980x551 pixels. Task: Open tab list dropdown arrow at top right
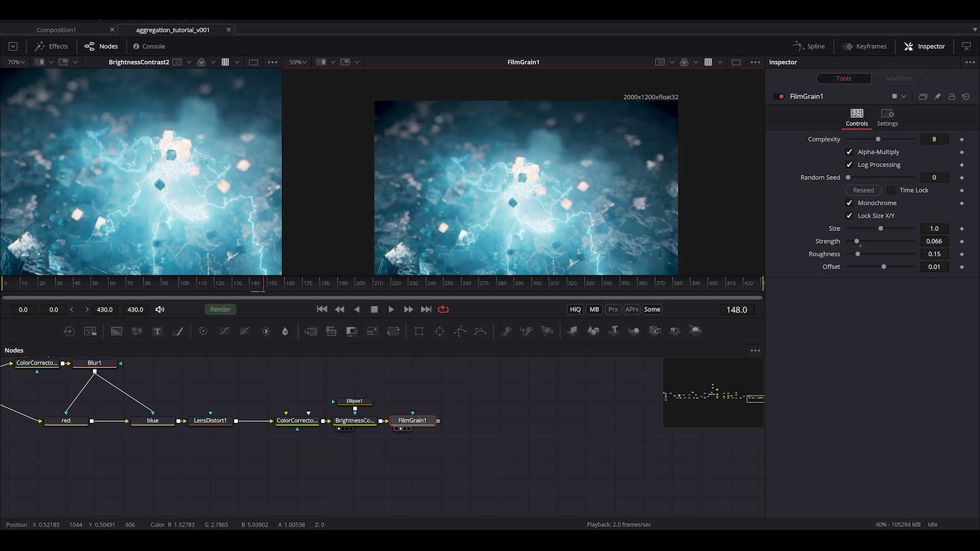pyautogui.click(x=974, y=30)
